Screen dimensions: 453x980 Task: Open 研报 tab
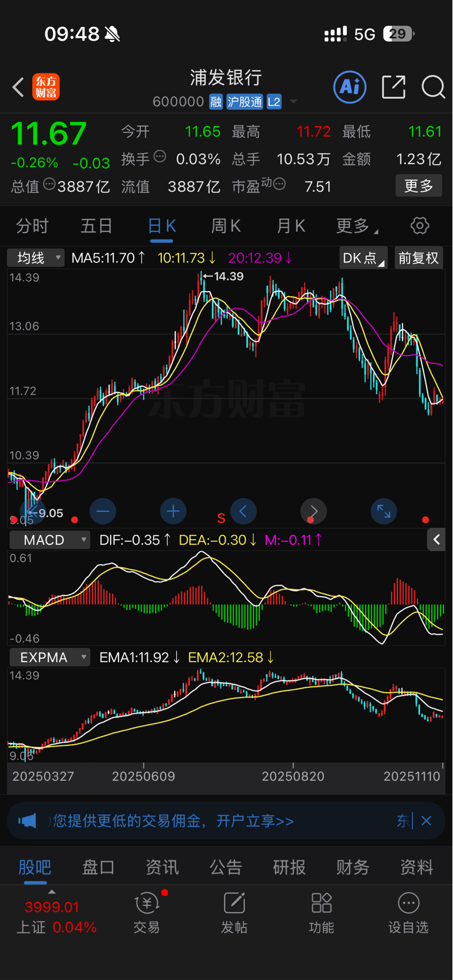tap(289, 867)
